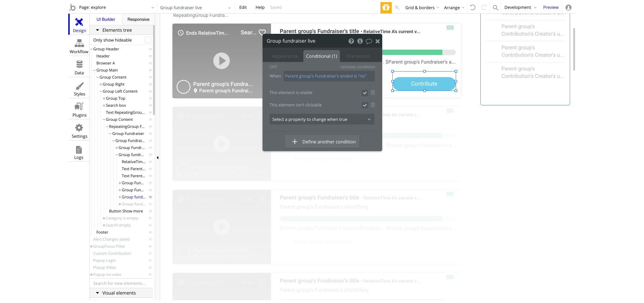Switch to the UI Builder tab

click(x=106, y=19)
